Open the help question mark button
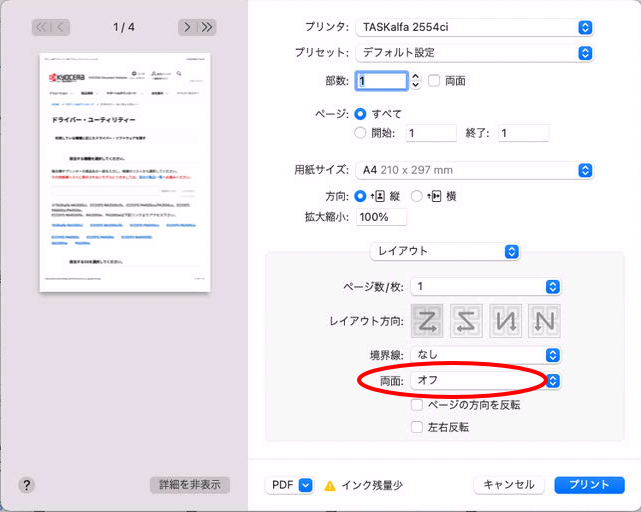 [x=27, y=485]
